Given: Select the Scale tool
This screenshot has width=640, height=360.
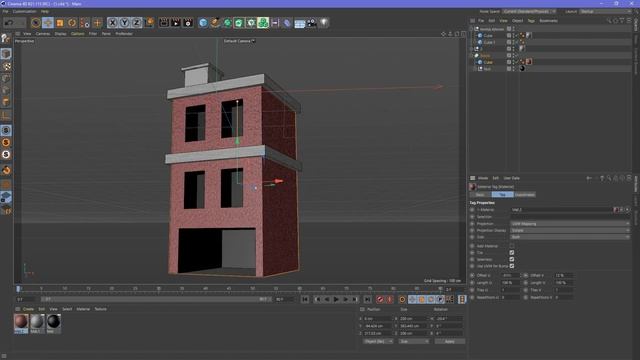Looking at the screenshot, I should pos(60,22).
